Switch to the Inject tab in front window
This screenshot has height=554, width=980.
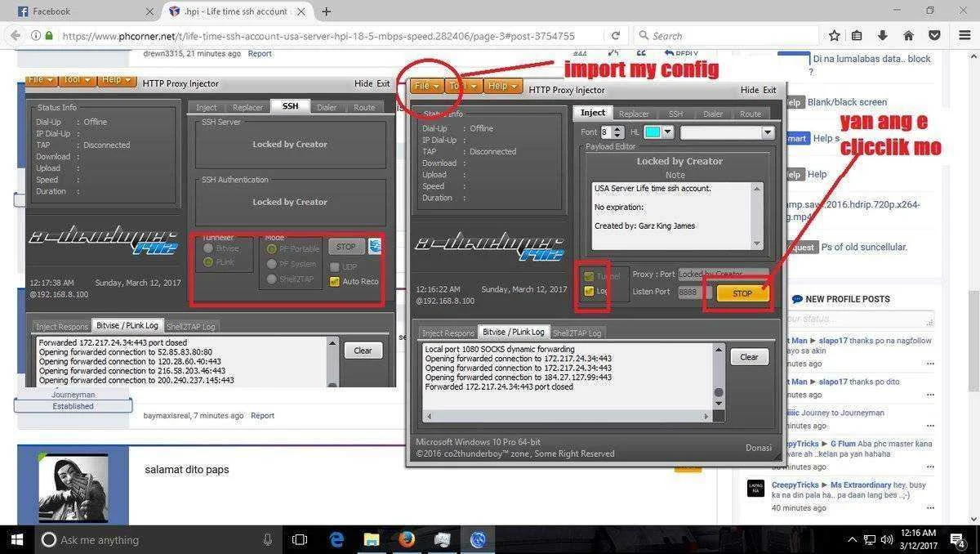[x=593, y=113]
